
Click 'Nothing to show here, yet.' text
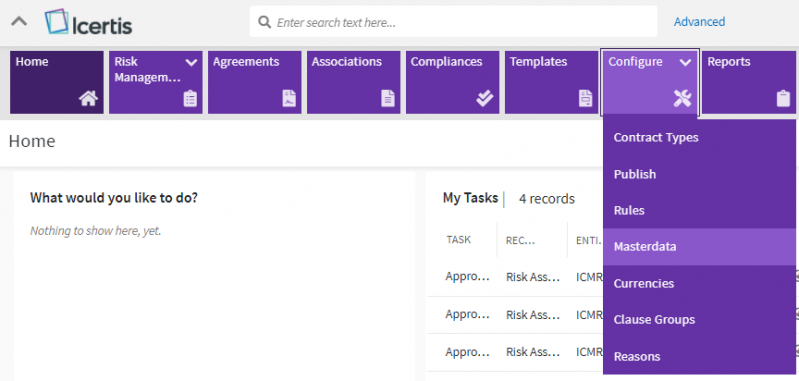click(96, 231)
